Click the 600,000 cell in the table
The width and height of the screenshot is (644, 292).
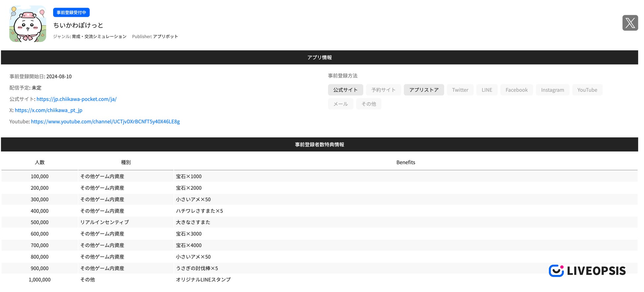[x=40, y=234]
